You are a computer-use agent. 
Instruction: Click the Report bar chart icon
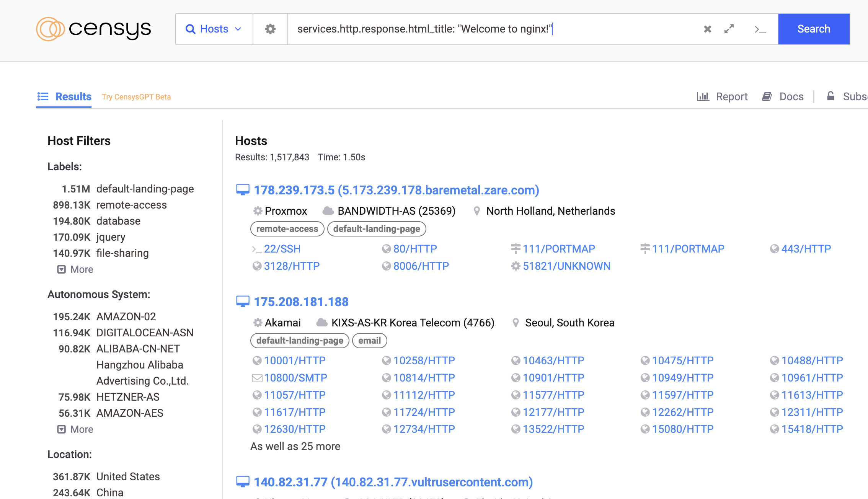[x=703, y=96]
